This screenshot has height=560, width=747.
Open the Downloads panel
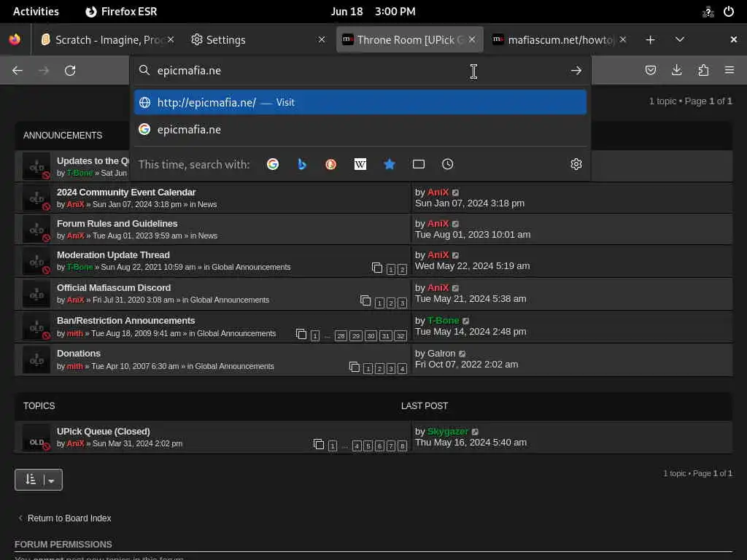point(676,71)
